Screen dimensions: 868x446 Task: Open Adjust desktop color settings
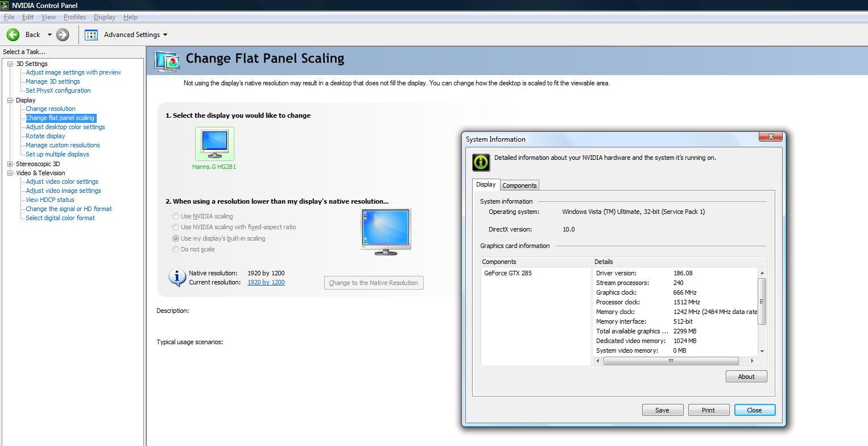pyautogui.click(x=65, y=127)
